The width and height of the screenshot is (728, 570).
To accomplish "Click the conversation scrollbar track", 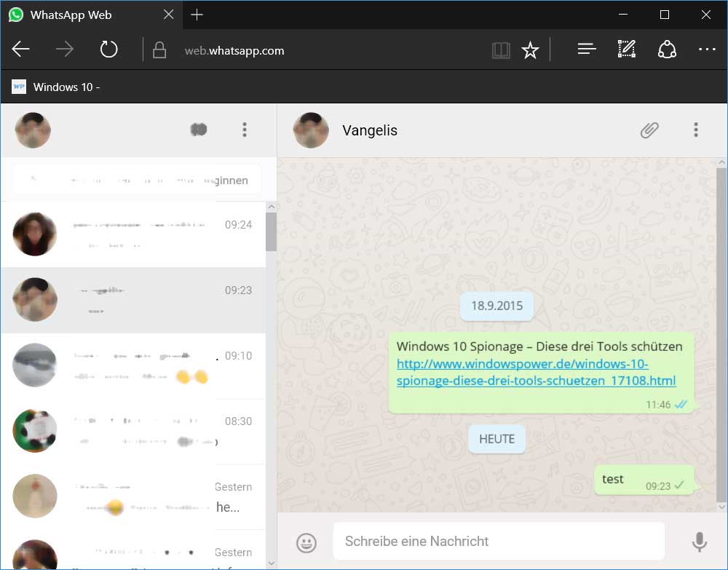I will coord(721,335).
